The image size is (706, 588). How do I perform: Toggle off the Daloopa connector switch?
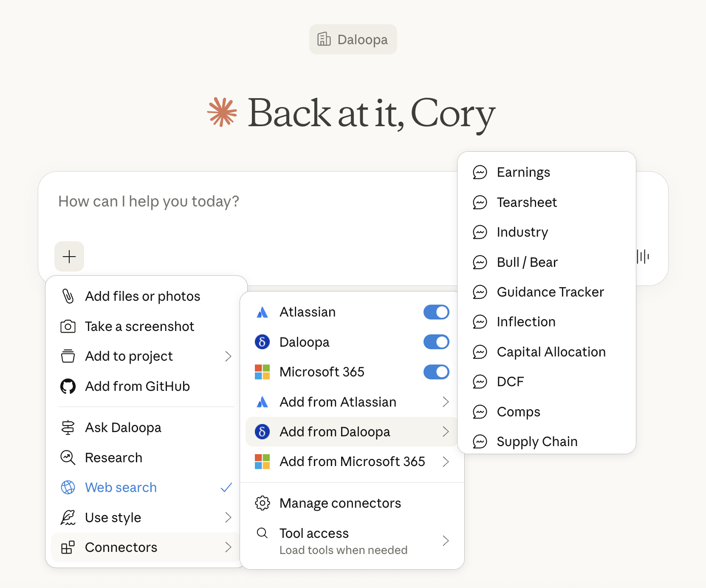point(436,342)
